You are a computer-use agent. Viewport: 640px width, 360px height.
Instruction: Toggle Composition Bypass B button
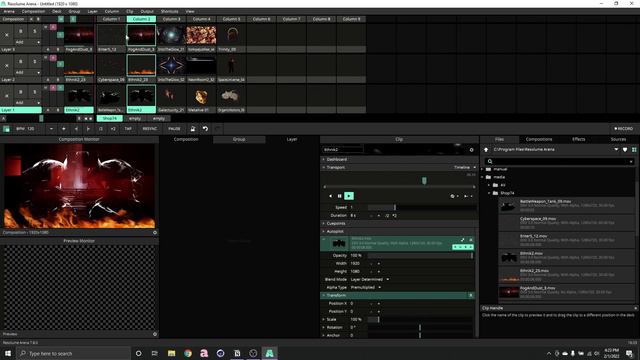pos(38,19)
